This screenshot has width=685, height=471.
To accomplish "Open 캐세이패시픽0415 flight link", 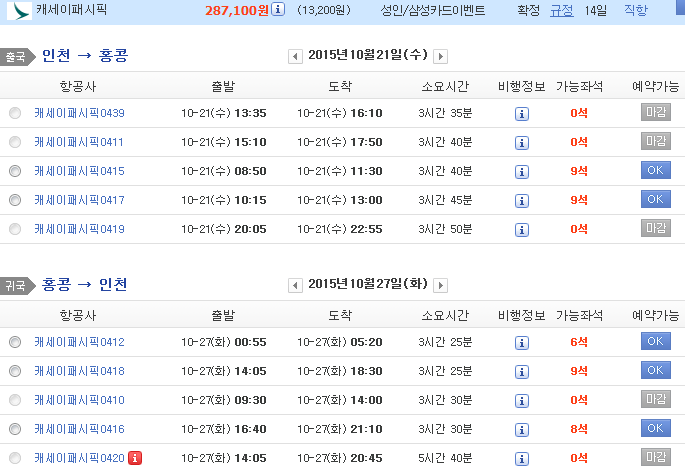I will click(x=80, y=171).
